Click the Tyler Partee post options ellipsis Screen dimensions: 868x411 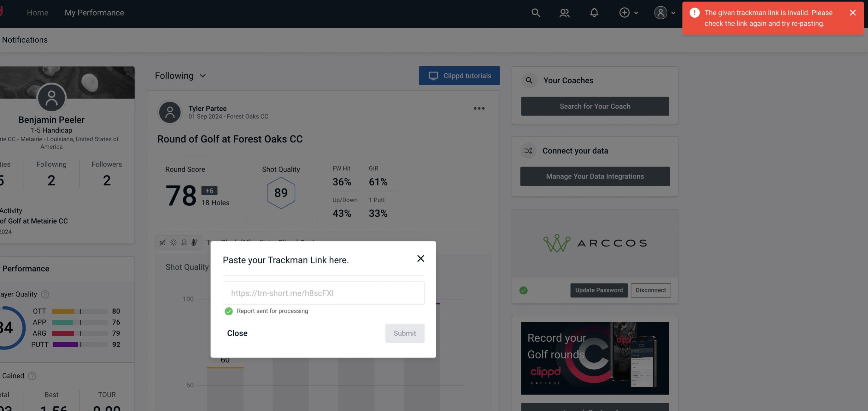click(x=479, y=109)
